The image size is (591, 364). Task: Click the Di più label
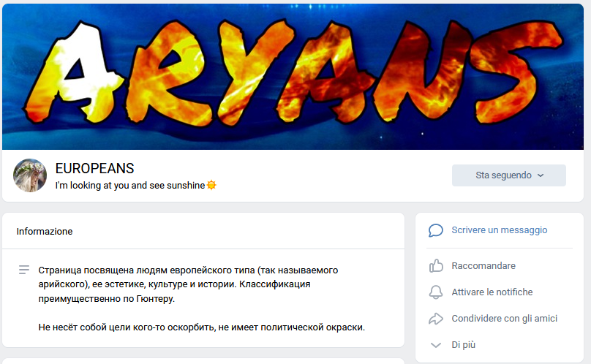click(463, 345)
